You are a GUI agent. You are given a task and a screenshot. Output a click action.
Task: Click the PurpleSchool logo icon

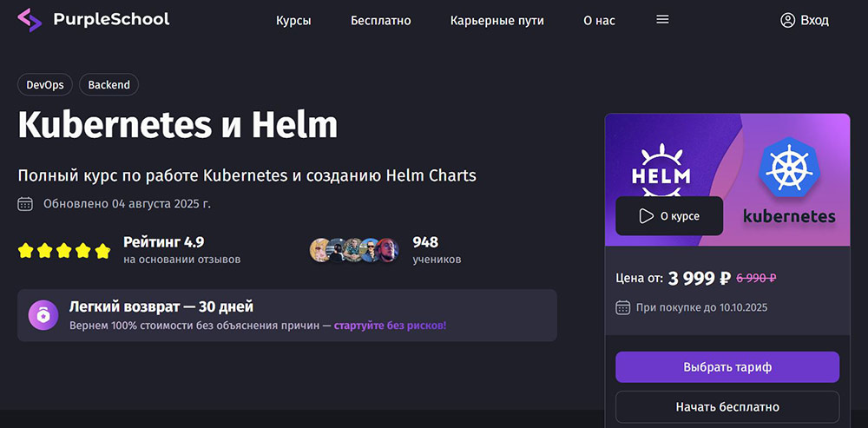30,20
